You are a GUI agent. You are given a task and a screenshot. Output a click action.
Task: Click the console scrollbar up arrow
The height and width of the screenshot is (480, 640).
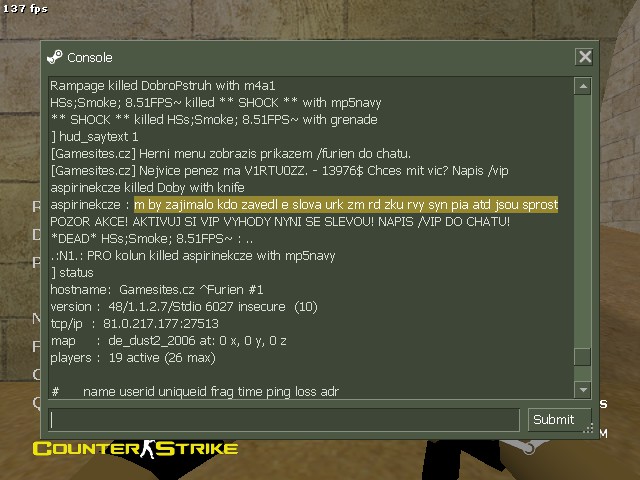pos(583,86)
